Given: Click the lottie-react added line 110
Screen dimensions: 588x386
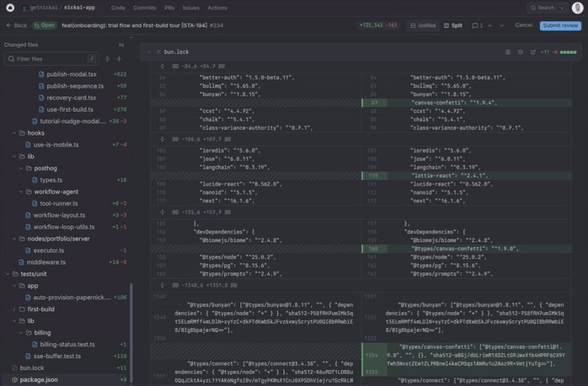Looking at the screenshot, I should click(467, 175).
